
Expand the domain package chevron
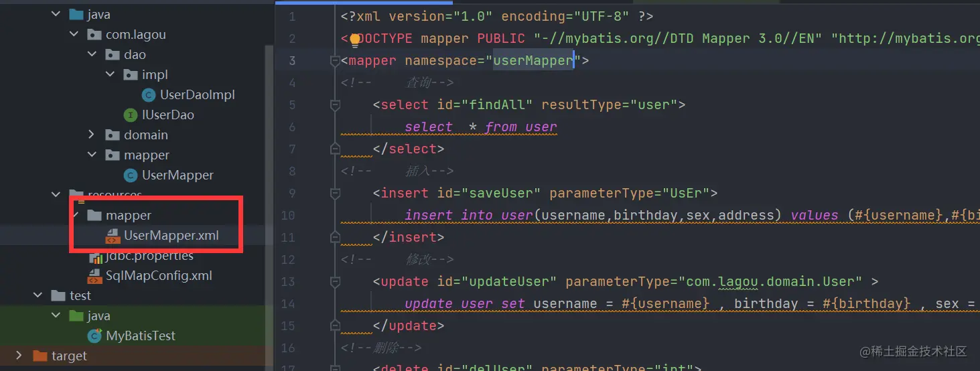(x=92, y=135)
